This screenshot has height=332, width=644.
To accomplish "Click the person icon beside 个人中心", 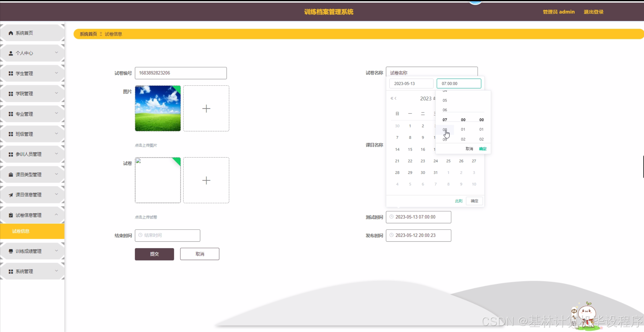I will [x=11, y=53].
